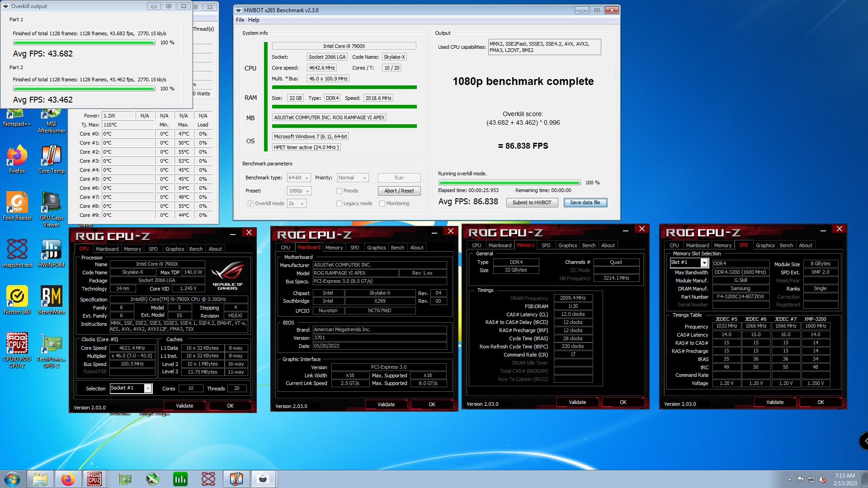Click the Run button
The height and width of the screenshot is (488, 868).
click(x=399, y=178)
